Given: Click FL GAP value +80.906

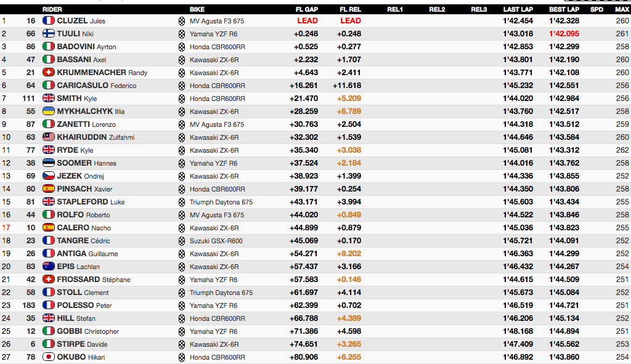Looking at the screenshot, I should coord(304,357).
